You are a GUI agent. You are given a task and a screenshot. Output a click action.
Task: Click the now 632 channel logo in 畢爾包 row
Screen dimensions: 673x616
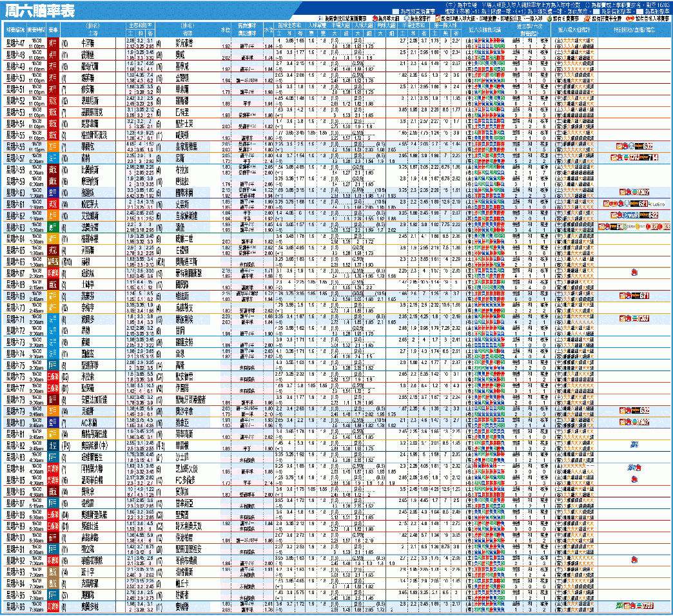[x=643, y=146]
